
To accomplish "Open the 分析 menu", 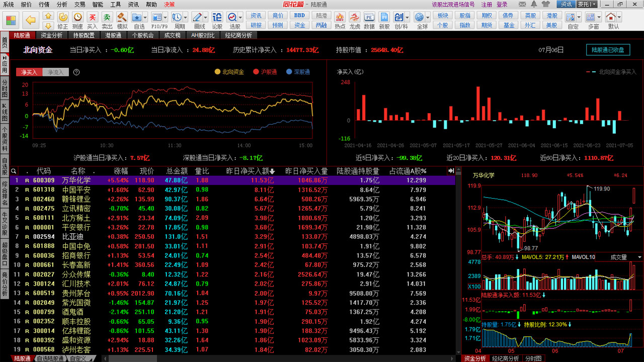I will point(62,4).
